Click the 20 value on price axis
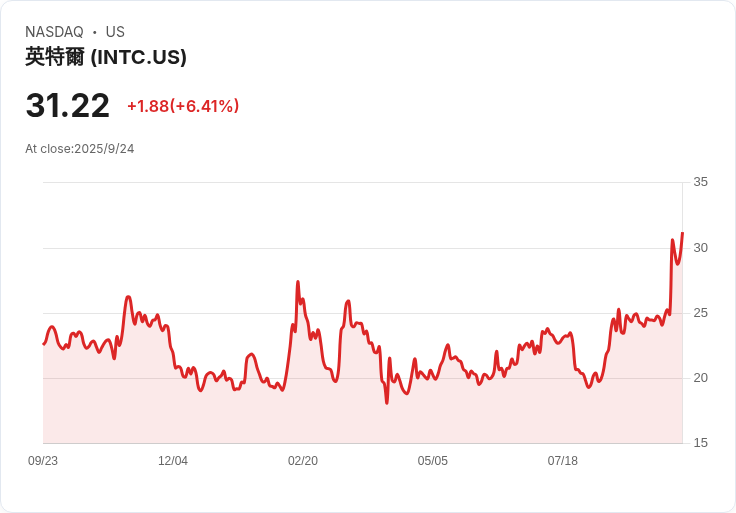 click(x=701, y=378)
